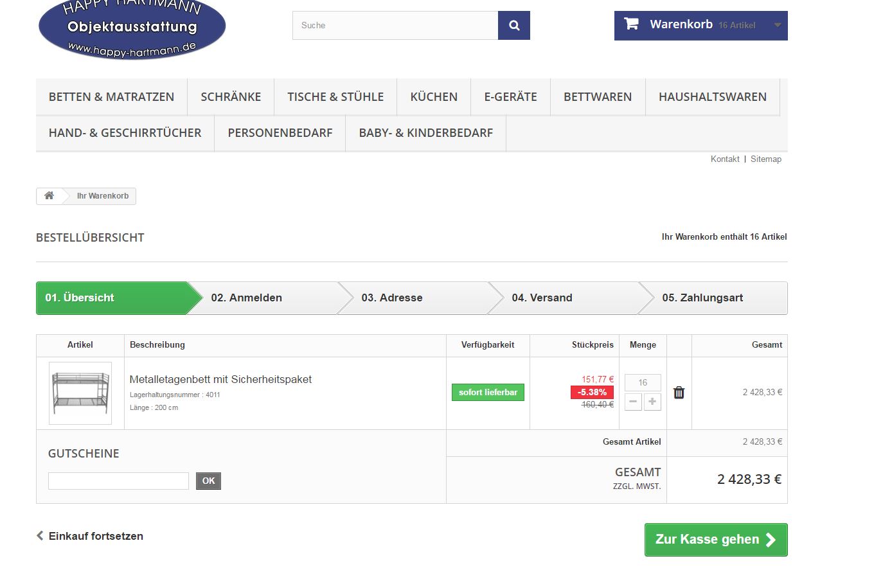Click the home breadcrumb icon
Screen dimensions: 874x588
pos(49,195)
